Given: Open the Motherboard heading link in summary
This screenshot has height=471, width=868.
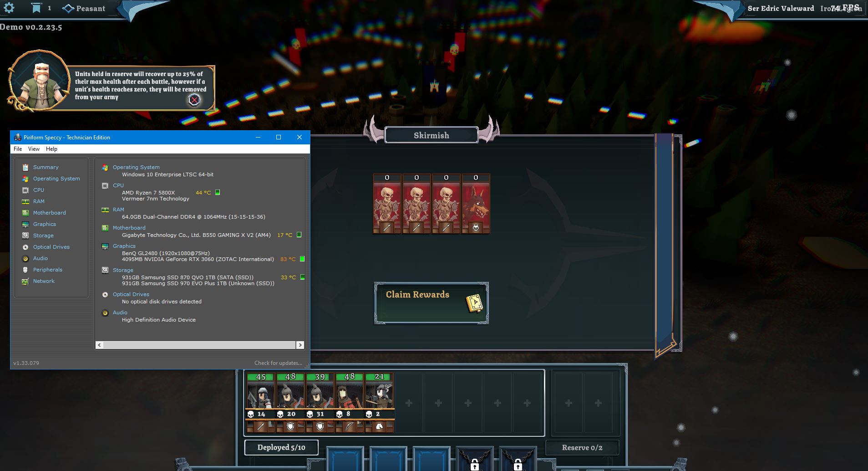Looking at the screenshot, I should pos(129,228).
